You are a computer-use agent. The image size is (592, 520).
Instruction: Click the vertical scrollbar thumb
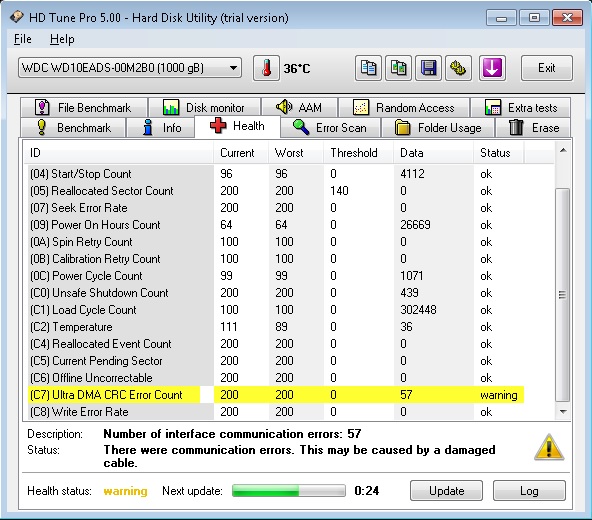click(x=563, y=295)
